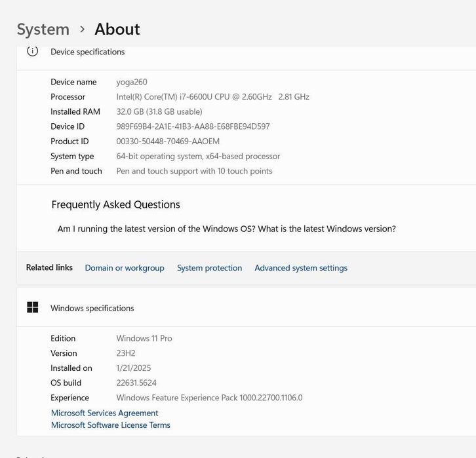Open Advanced system settings link
The height and width of the screenshot is (458, 476).
pos(301,268)
